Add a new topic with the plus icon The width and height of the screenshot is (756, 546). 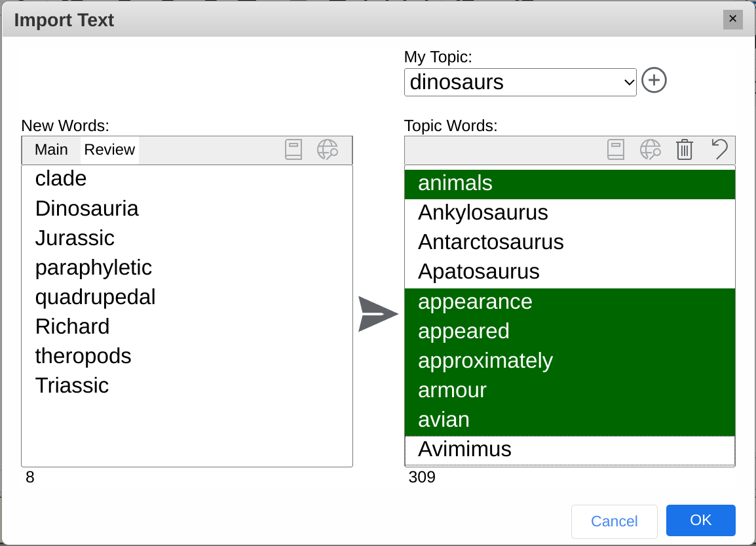tap(654, 80)
